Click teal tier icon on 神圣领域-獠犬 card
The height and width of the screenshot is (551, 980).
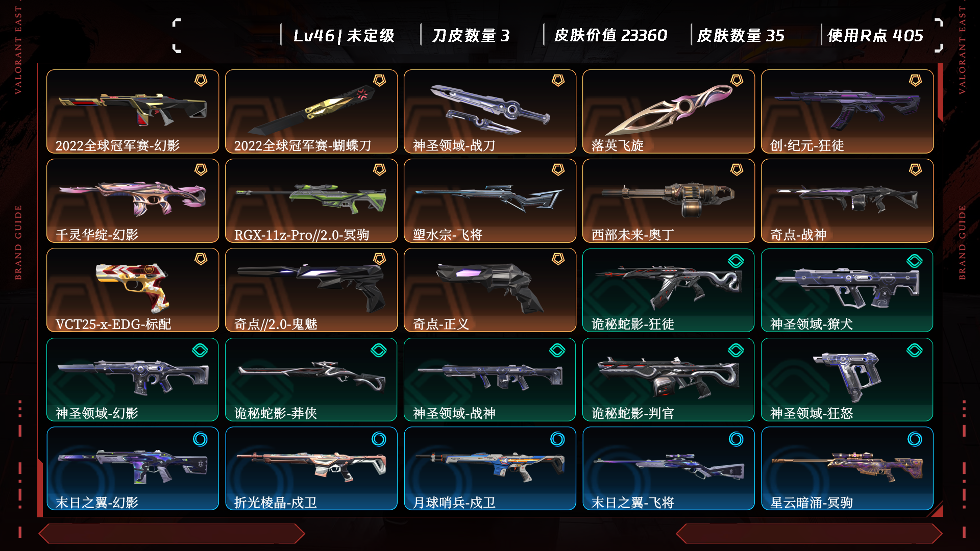click(915, 261)
